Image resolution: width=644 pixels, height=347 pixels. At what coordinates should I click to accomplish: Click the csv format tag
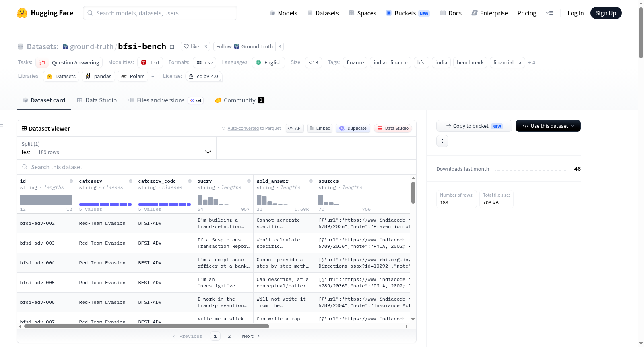[204, 62]
